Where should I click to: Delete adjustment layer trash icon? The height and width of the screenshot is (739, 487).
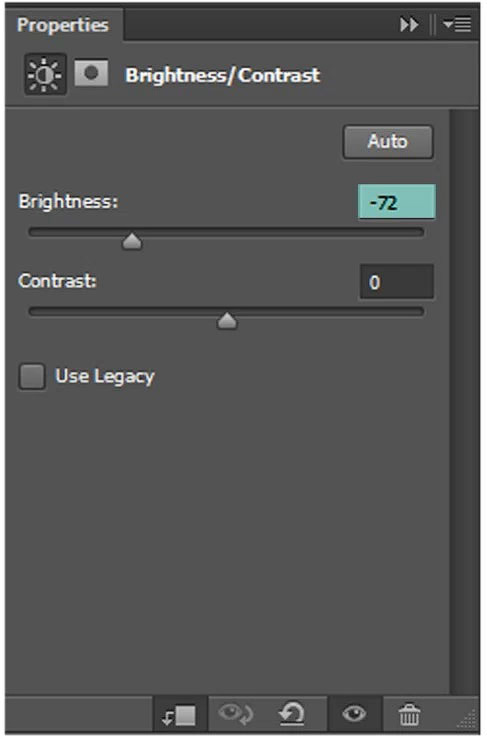click(409, 714)
